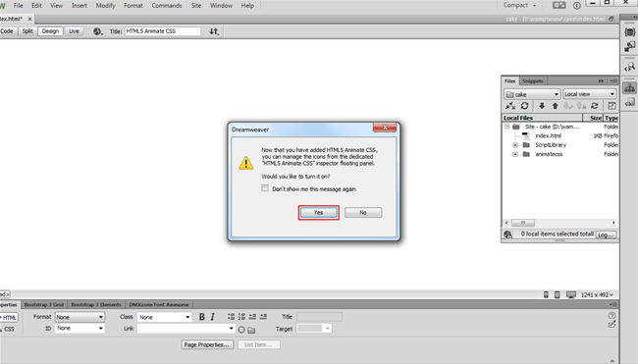Apply unordered list formatting
Image resolution: width=638 pixels, height=364 pixels.
(x=231, y=317)
